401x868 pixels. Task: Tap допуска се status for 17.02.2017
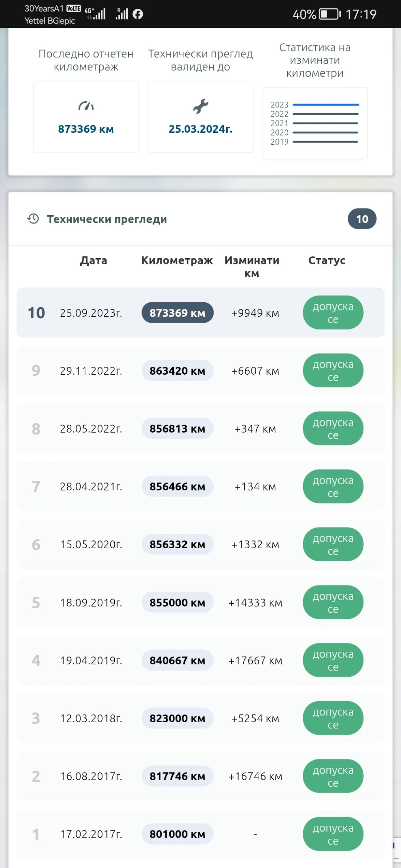pos(333,834)
